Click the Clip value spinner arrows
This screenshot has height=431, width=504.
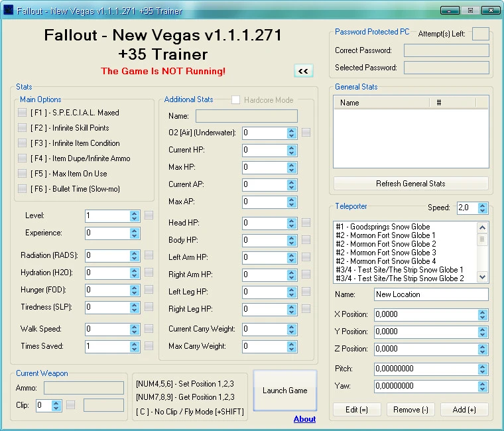(56, 406)
